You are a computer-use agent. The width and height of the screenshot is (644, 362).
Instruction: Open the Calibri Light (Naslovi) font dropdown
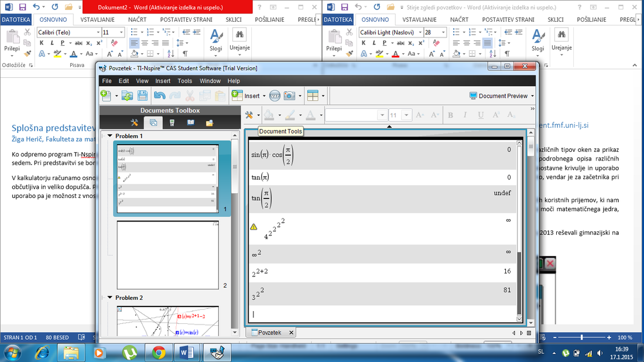pyautogui.click(x=420, y=32)
